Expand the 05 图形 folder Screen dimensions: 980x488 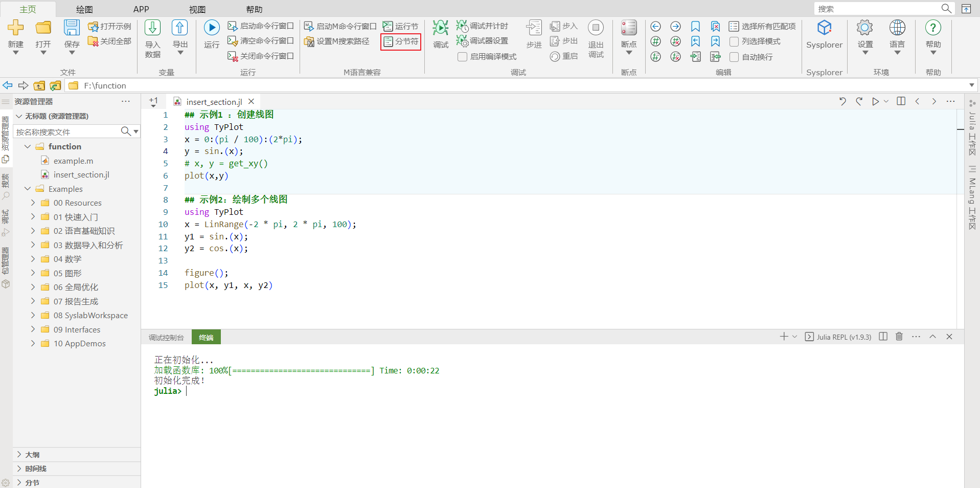[x=33, y=273]
